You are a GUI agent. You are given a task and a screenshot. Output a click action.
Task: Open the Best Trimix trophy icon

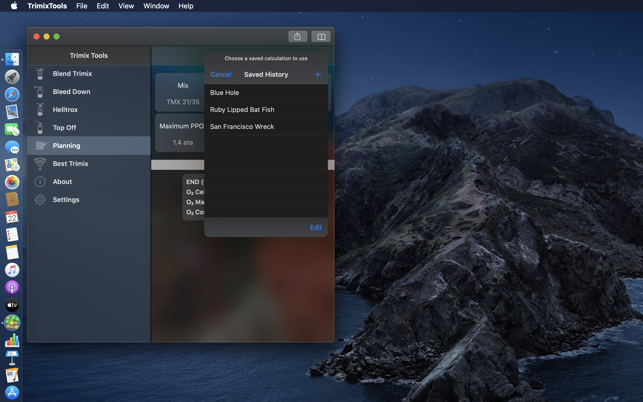[40, 164]
